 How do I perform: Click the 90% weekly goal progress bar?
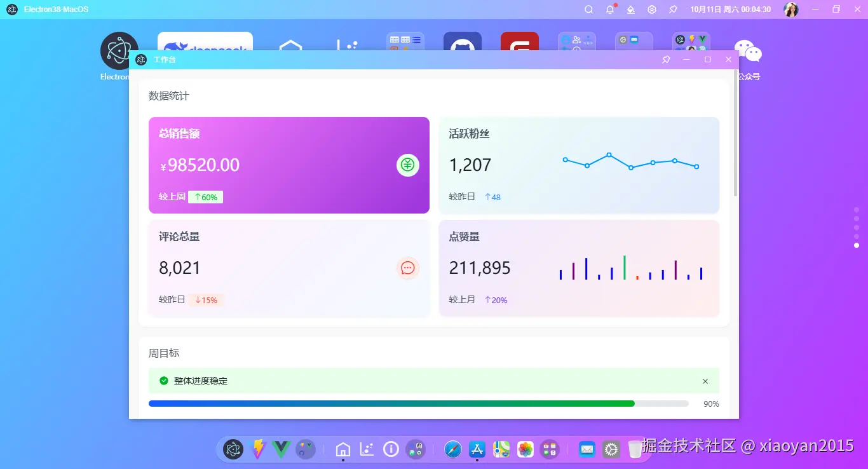[x=419, y=403]
